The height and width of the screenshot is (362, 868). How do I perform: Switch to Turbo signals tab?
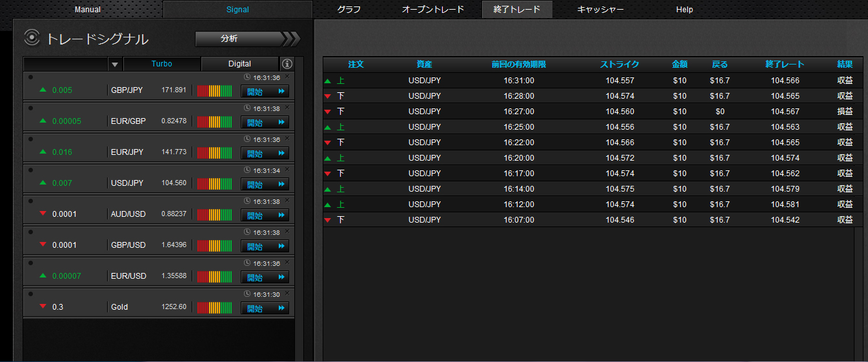coord(162,64)
